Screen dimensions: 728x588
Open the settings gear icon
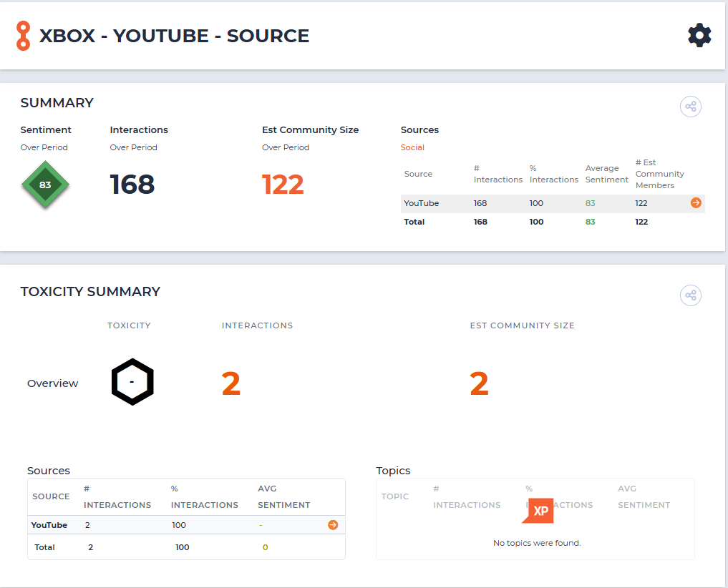click(699, 35)
